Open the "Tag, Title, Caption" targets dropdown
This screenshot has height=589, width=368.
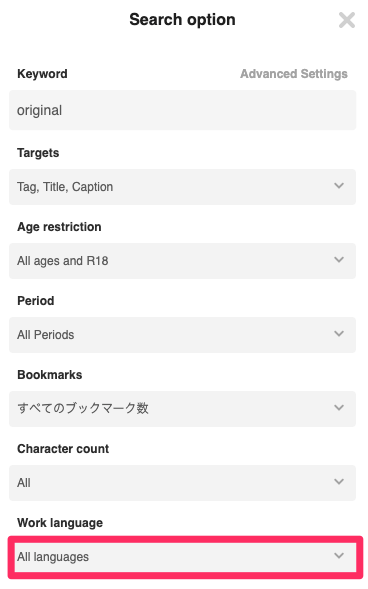point(182,187)
